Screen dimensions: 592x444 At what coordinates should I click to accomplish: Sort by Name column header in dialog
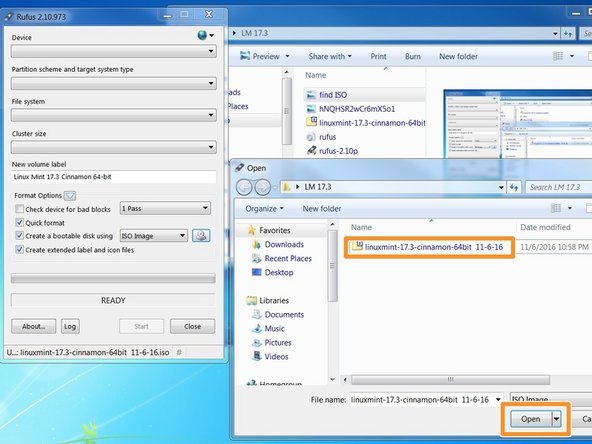click(361, 227)
